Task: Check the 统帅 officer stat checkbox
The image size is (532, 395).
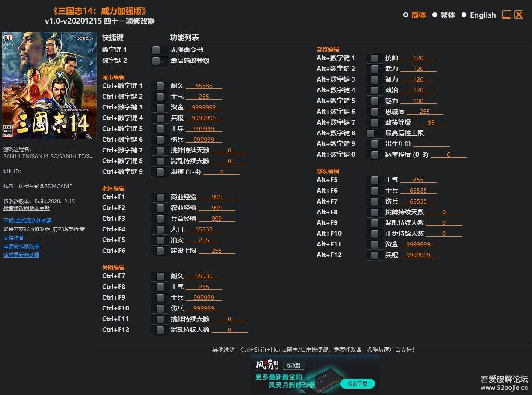Action: click(375, 58)
